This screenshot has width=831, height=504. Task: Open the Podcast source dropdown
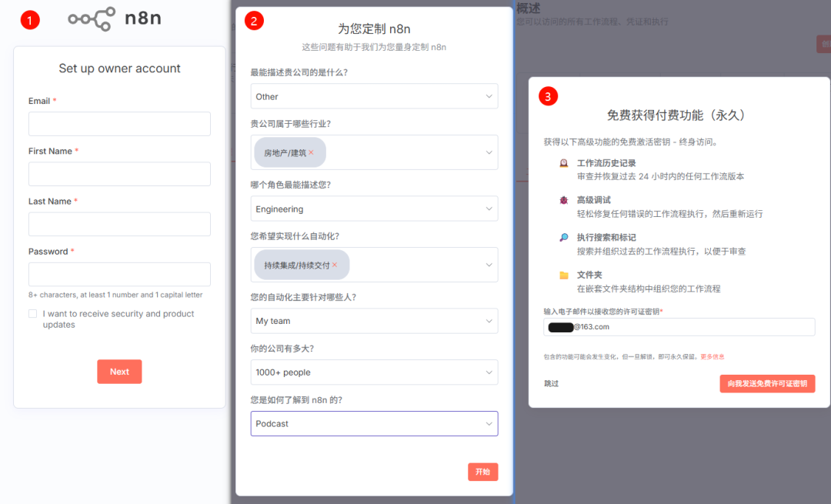(374, 423)
